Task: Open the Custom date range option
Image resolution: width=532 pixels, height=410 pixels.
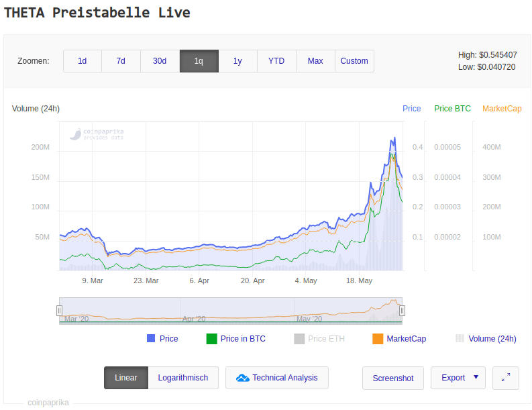Action: [354, 61]
